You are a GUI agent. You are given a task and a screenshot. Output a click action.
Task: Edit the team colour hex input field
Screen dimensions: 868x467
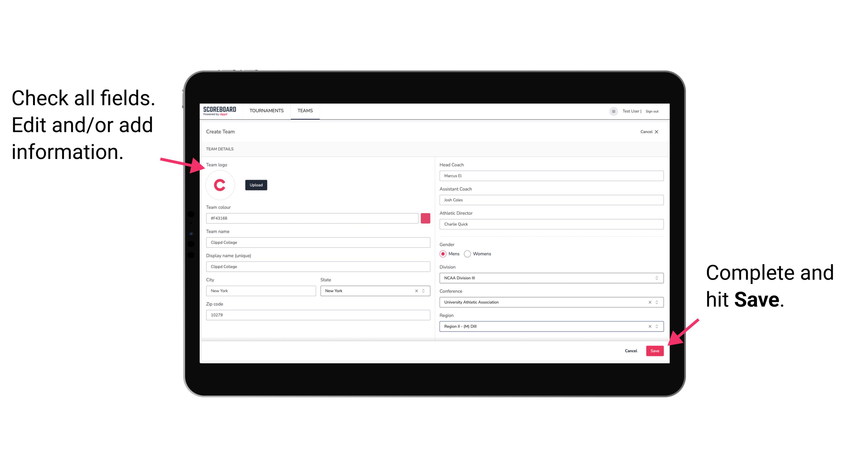313,218
